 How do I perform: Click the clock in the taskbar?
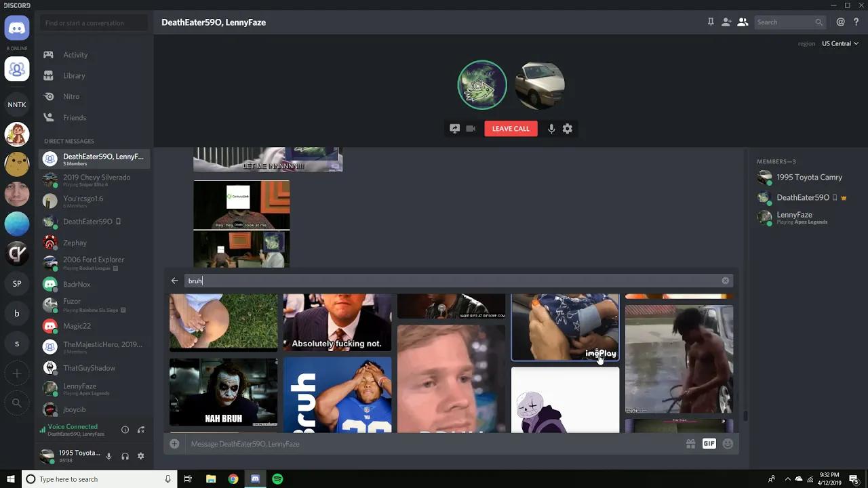click(x=829, y=479)
